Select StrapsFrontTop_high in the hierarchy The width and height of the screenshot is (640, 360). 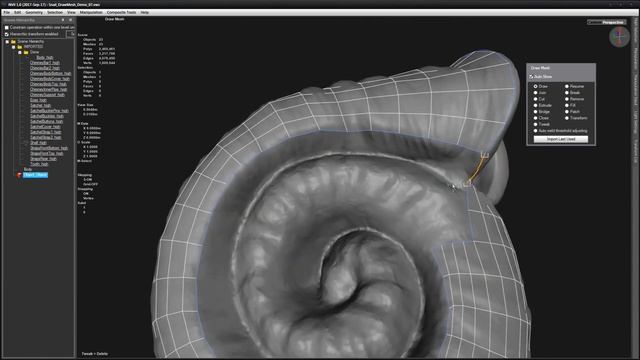[47, 153]
